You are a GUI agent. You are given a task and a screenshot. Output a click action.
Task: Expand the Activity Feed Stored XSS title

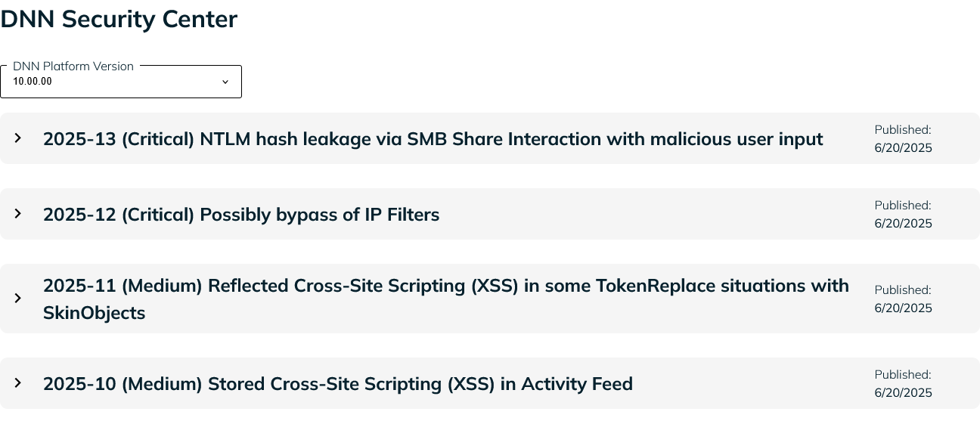[338, 384]
